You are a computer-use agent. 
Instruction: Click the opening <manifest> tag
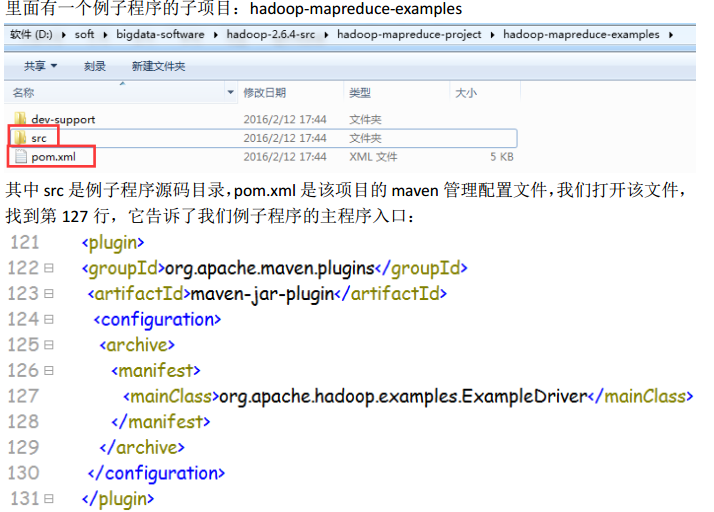156,371
